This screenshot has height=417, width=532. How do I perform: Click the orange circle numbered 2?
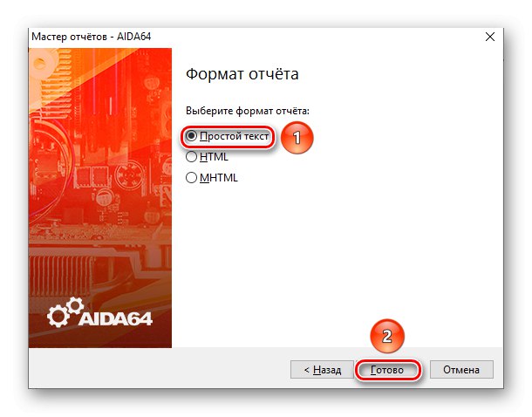click(x=387, y=336)
